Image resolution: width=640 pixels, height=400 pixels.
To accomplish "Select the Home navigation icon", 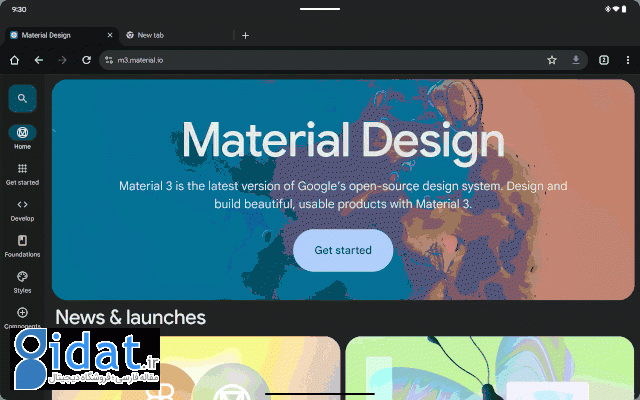I will point(22,133).
